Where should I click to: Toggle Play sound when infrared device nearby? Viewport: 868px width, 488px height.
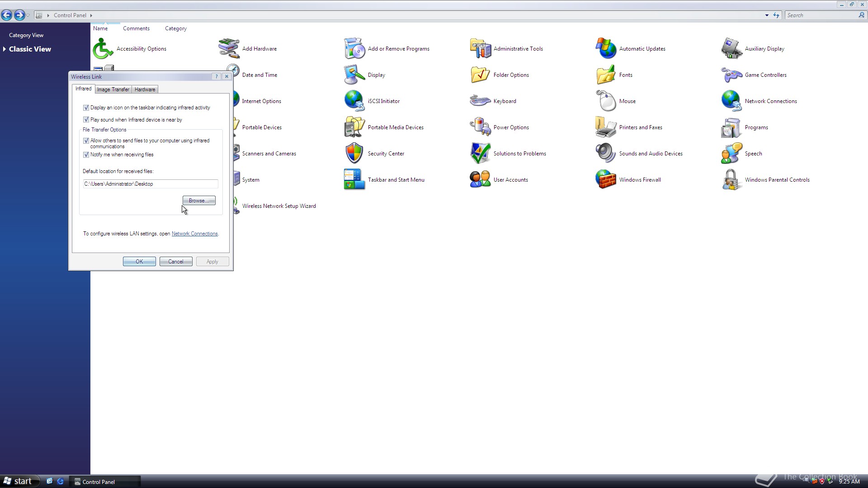pyautogui.click(x=86, y=120)
